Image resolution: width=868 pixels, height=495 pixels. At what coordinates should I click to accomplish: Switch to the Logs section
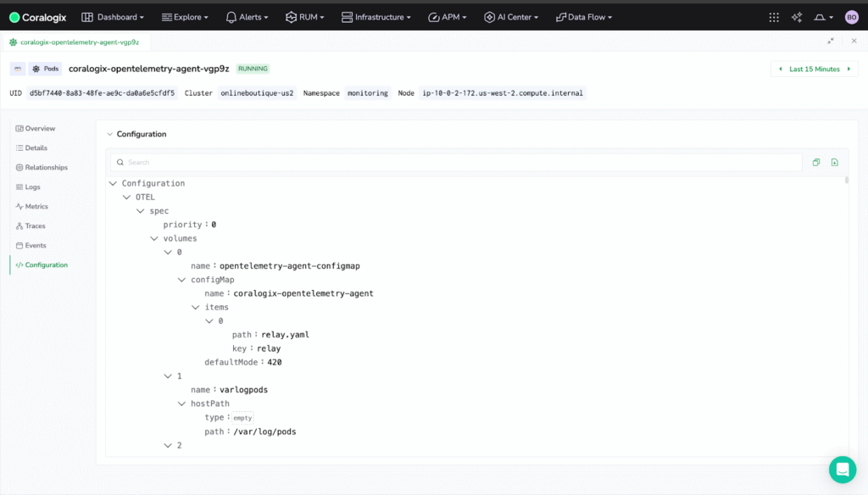(x=28, y=187)
